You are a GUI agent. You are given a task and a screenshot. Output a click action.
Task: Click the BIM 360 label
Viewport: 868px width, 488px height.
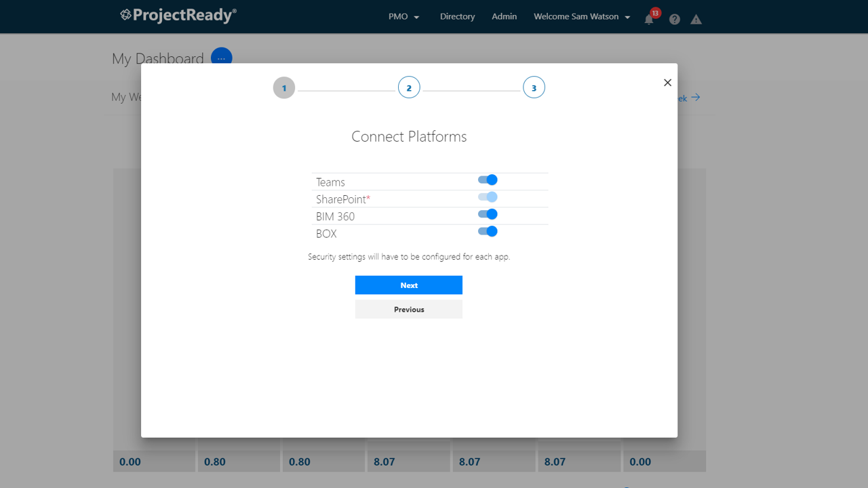click(335, 217)
